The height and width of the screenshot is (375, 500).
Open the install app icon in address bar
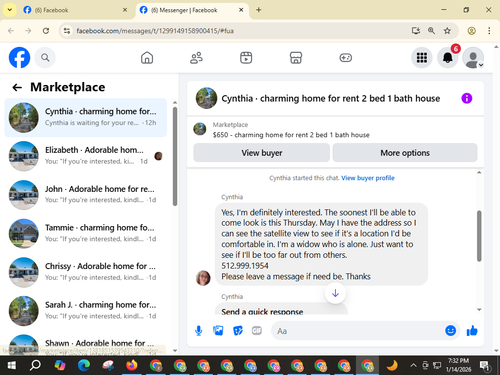coord(416,31)
